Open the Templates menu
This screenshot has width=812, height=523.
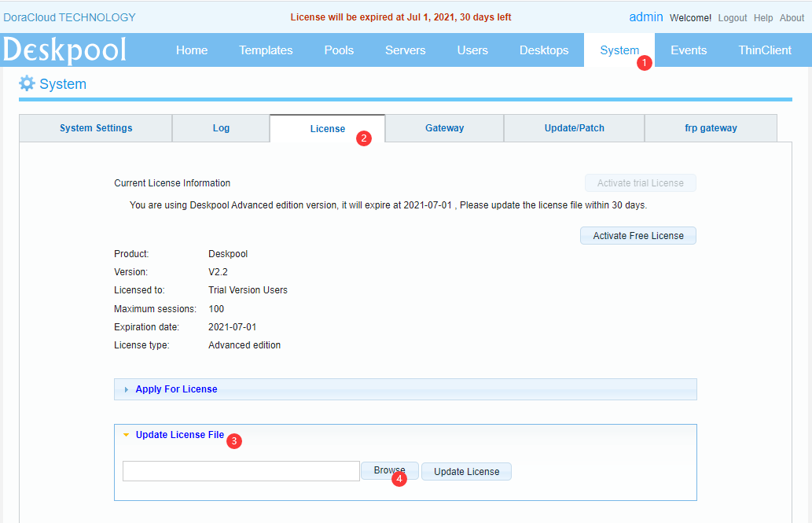point(266,50)
